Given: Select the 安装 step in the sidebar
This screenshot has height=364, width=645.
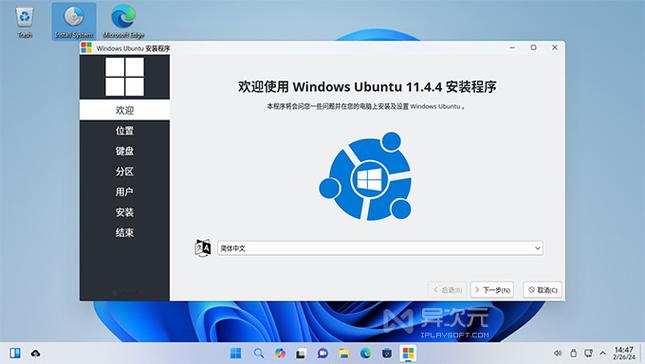Looking at the screenshot, I should pos(125,212).
